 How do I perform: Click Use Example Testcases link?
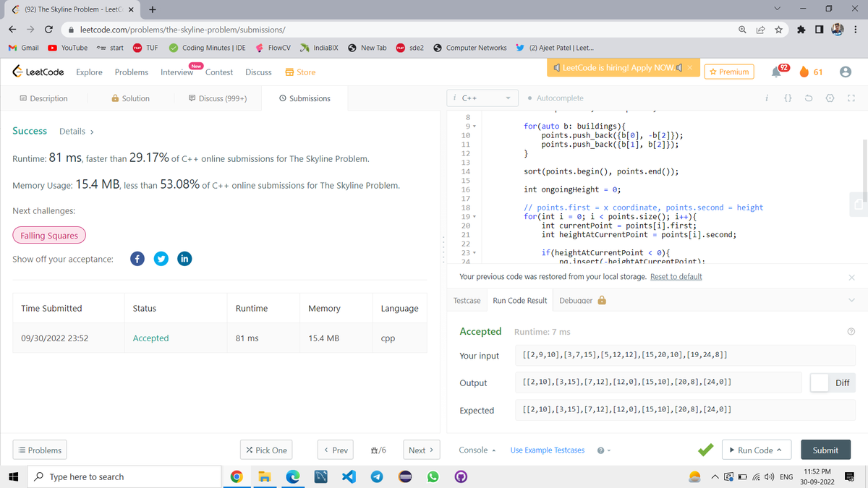pyautogui.click(x=548, y=450)
